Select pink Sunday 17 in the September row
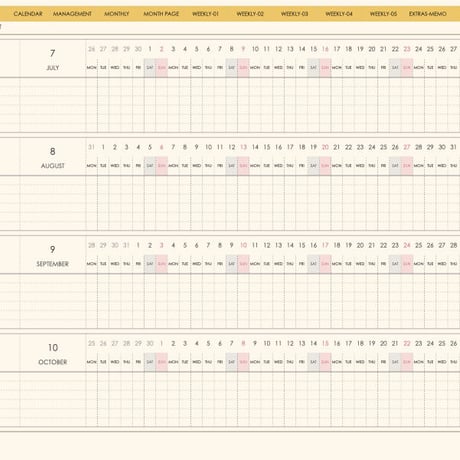 [325, 245]
